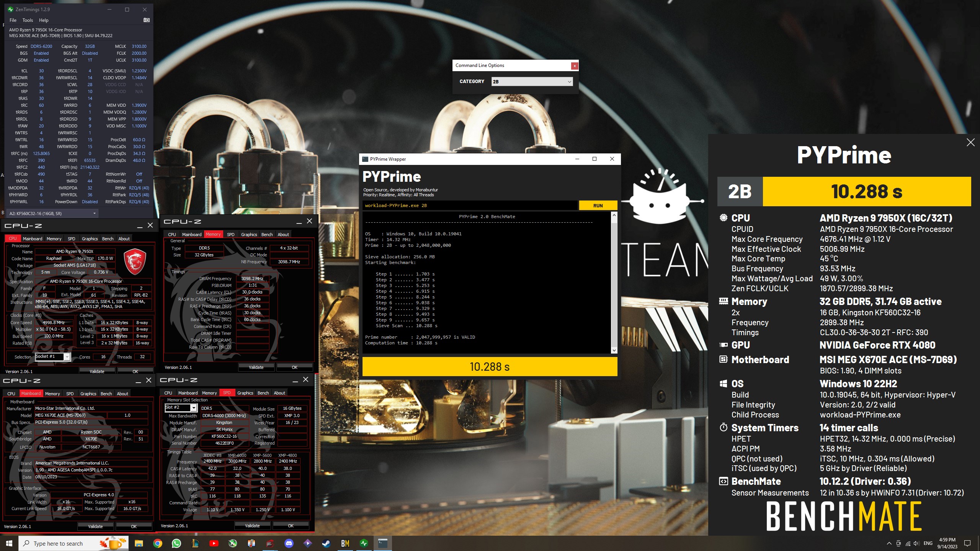Switch to Mainboard tab in CPU-Z CPU window
This screenshot has width=980, height=551.
point(33,239)
